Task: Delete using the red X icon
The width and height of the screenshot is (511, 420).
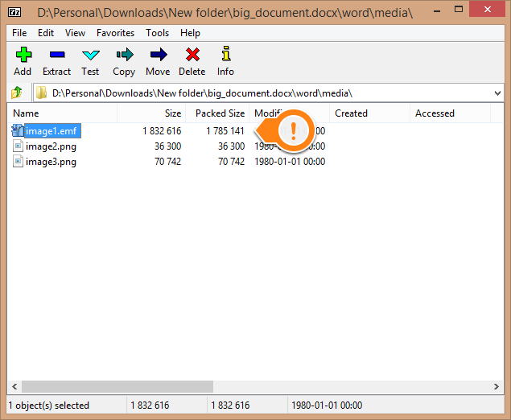Action: [192, 55]
